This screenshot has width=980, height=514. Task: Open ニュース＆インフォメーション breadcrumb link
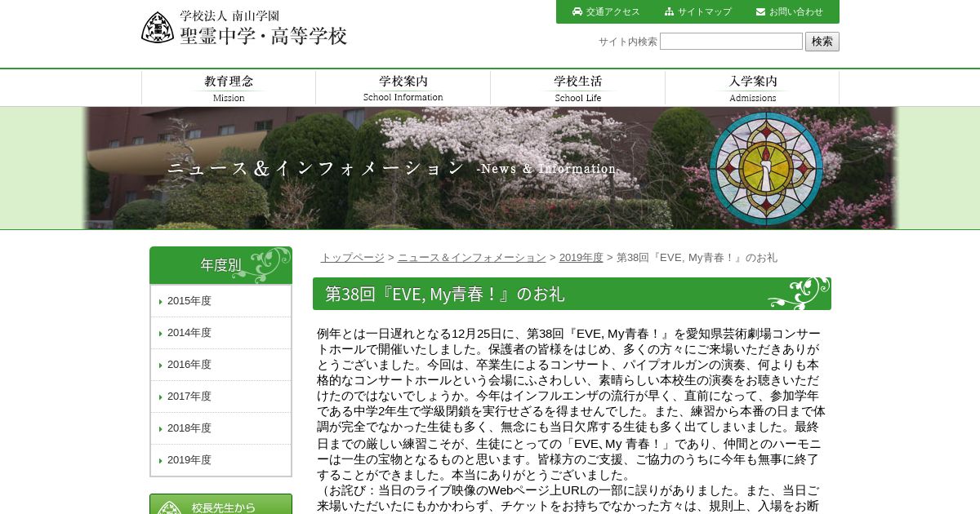tap(472, 257)
